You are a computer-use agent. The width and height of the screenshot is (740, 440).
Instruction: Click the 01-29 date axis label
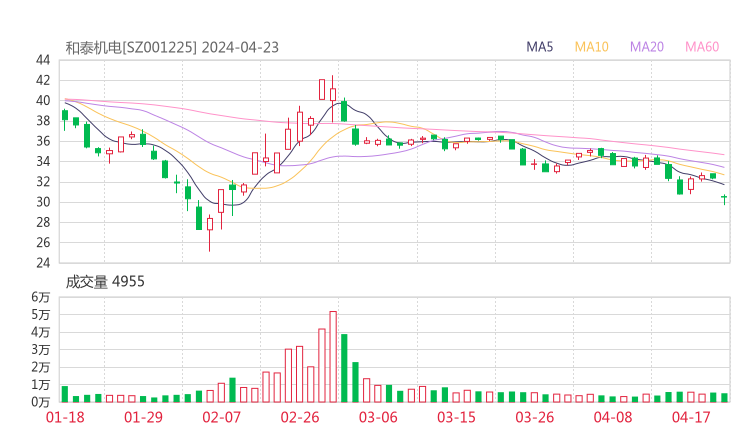[x=143, y=417]
